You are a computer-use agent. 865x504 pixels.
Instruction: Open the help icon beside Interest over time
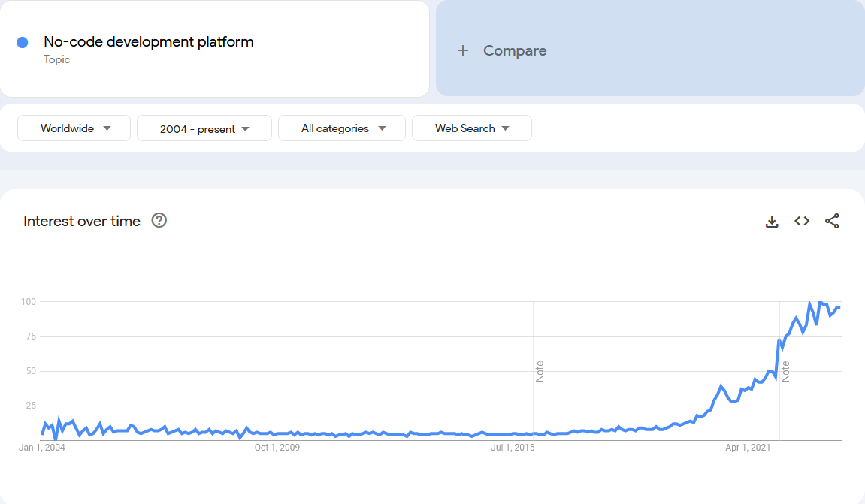point(159,221)
